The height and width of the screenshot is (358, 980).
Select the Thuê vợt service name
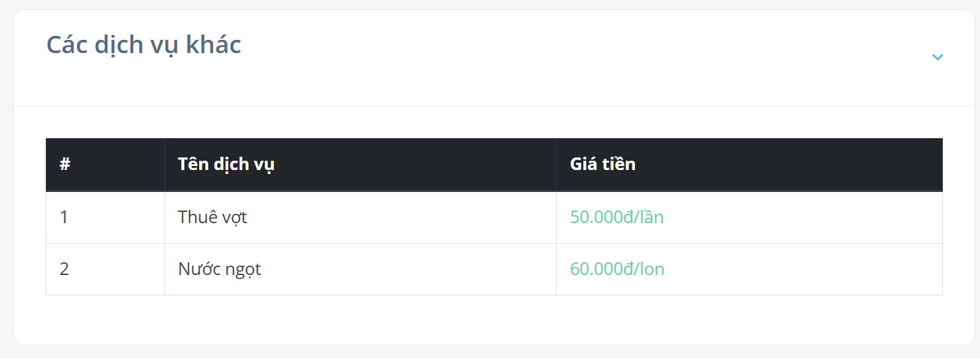pyautogui.click(x=212, y=217)
